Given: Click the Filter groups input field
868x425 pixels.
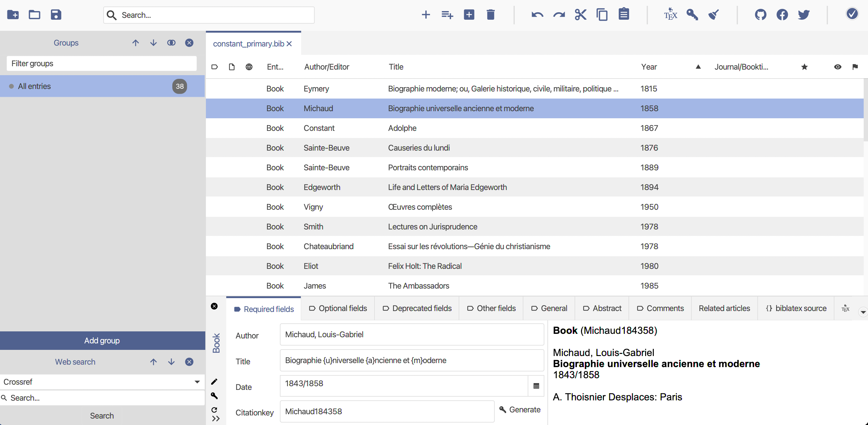Looking at the screenshot, I should pos(101,64).
